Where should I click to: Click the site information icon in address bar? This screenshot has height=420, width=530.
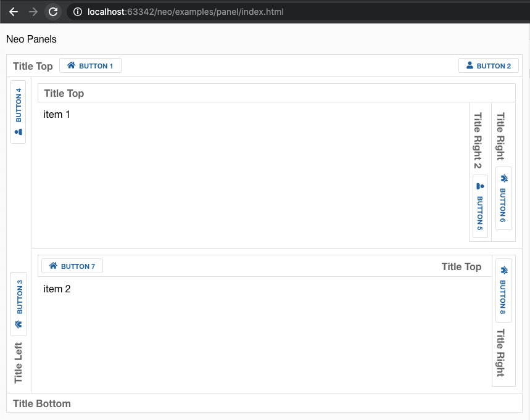pos(78,12)
